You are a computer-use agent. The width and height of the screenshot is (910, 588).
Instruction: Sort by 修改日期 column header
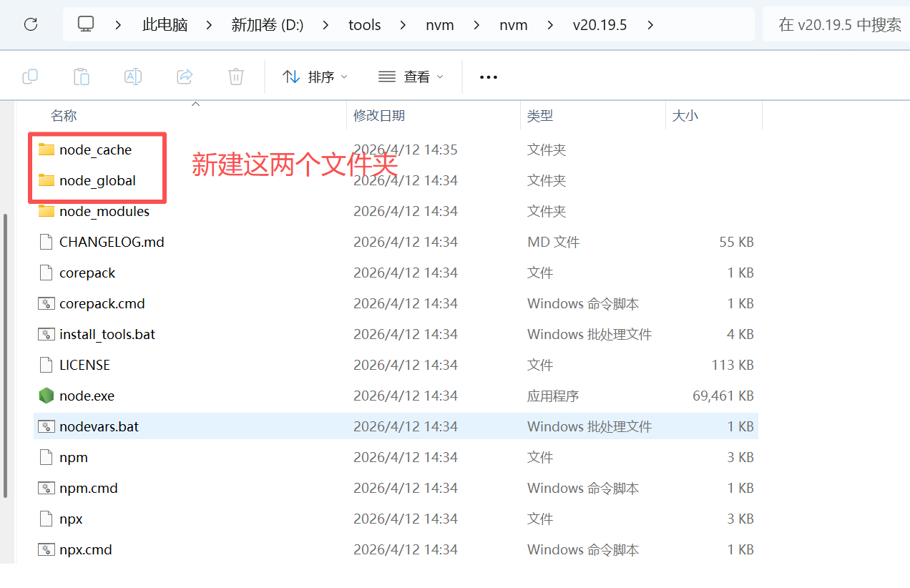click(x=379, y=115)
